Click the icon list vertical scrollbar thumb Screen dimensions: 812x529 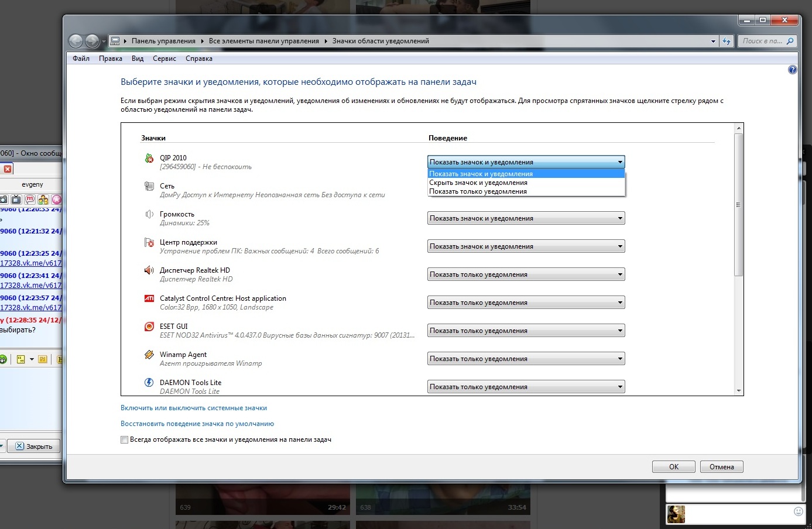pos(739,204)
